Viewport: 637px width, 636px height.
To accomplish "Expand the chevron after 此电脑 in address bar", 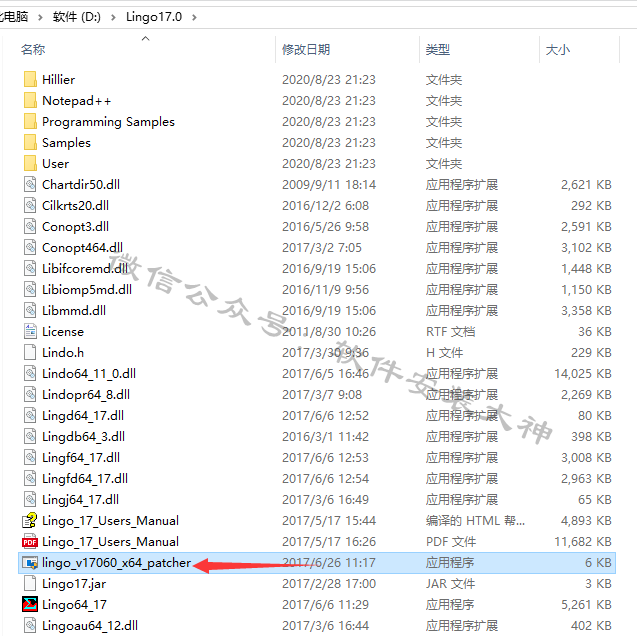I will (40, 17).
